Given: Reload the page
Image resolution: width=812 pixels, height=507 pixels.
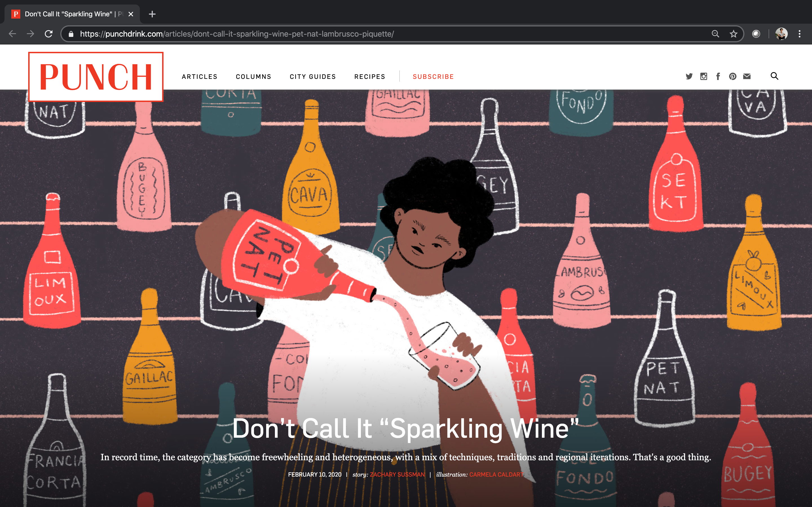Looking at the screenshot, I should [49, 34].
